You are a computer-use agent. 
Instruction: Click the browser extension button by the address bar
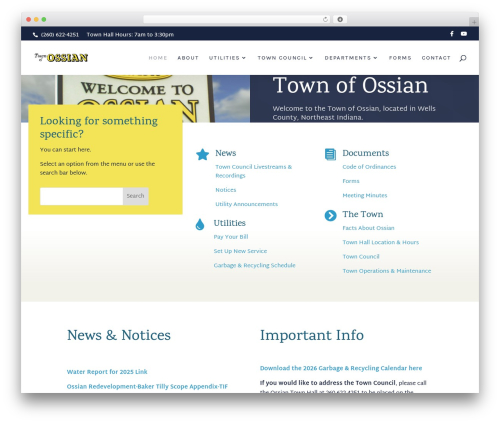pyautogui.click(x=340, y=19)
